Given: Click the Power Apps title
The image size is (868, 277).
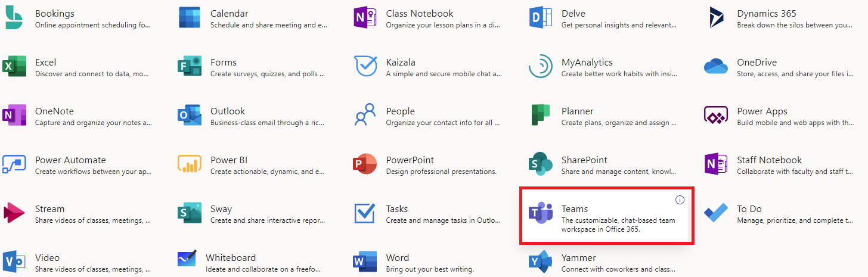Looking at the screenshot, I should 762,111.
